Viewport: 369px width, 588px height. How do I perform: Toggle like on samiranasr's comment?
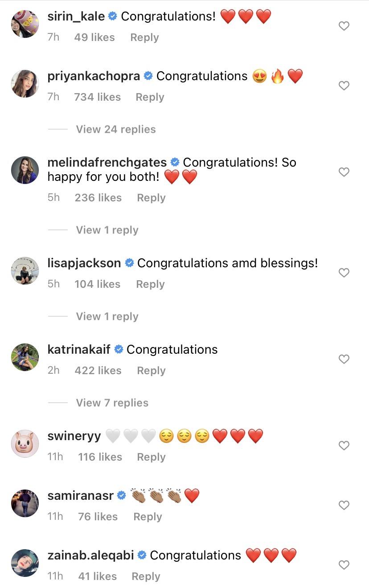(x=344, y=505)
